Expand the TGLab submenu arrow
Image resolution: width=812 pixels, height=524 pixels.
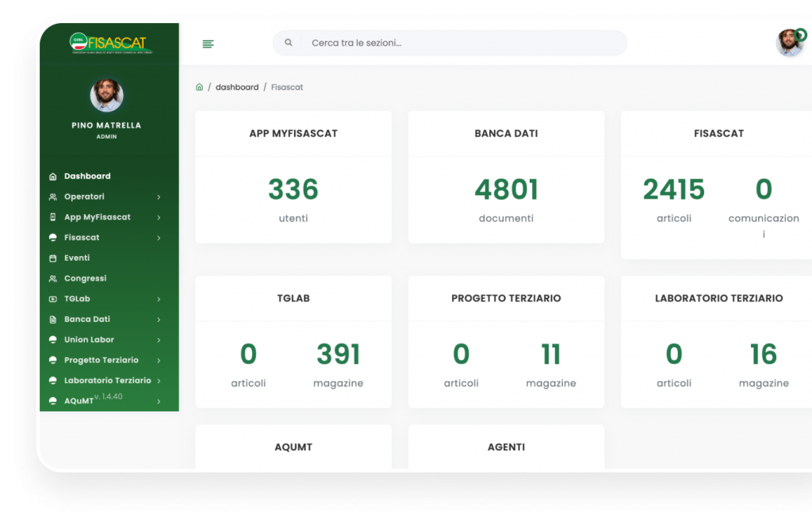[x=159, y=300]
